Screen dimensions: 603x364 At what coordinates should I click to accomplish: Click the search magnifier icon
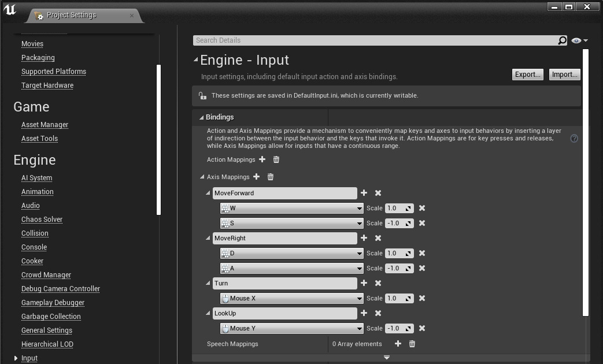pos(562,40)
